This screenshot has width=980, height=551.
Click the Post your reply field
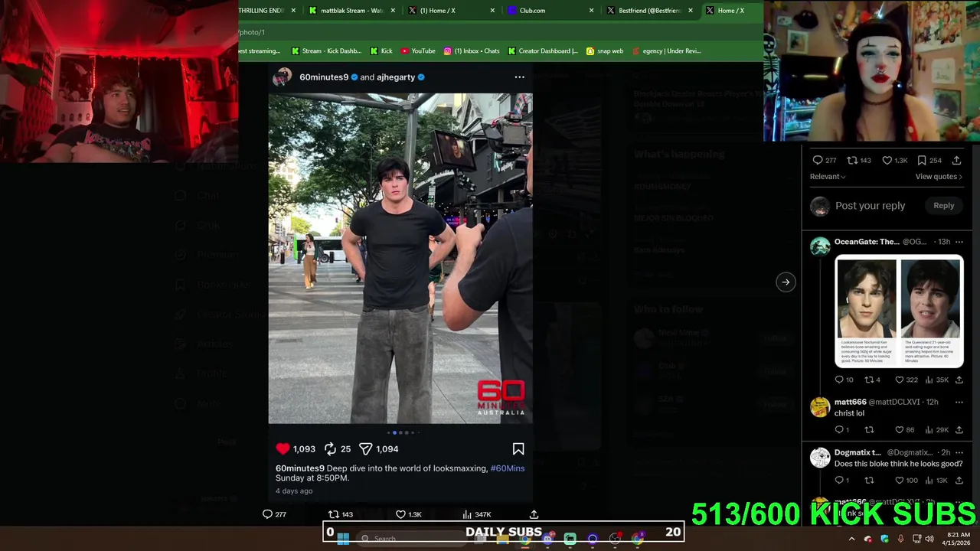tap(870, 206)
